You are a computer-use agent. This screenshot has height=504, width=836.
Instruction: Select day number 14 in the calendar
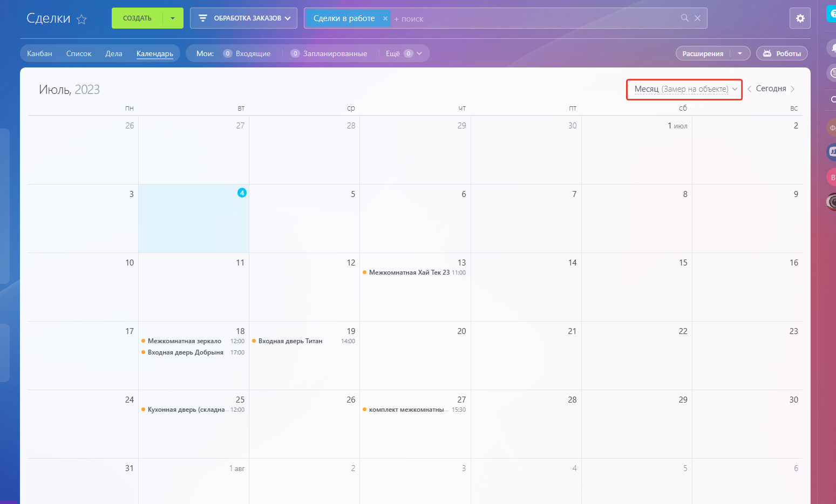tap(572, 263)
